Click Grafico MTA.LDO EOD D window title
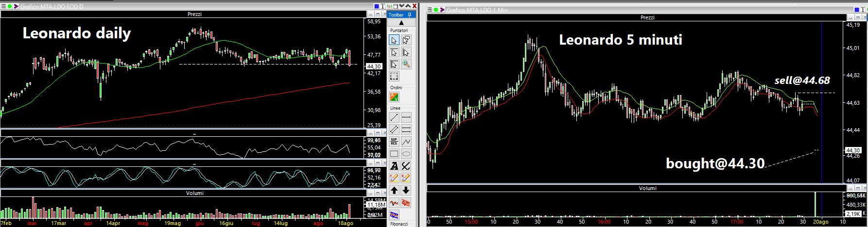 (x=52, y=6)
